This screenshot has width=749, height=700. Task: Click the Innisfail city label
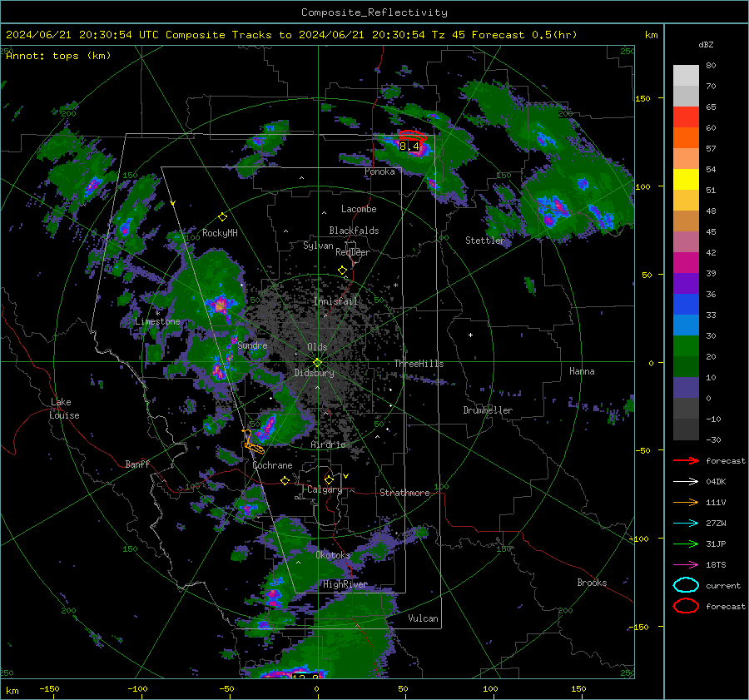pos(335,301)
